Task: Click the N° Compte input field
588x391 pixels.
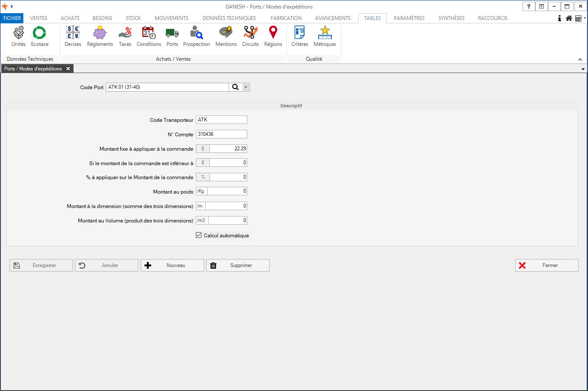Action: pyautogui.click(x=221, y=134)
